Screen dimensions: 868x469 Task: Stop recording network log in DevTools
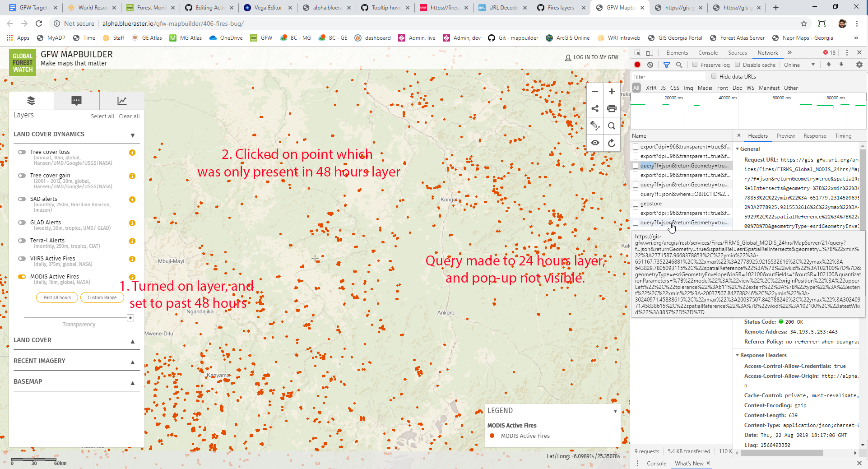(x=637, y=65)
